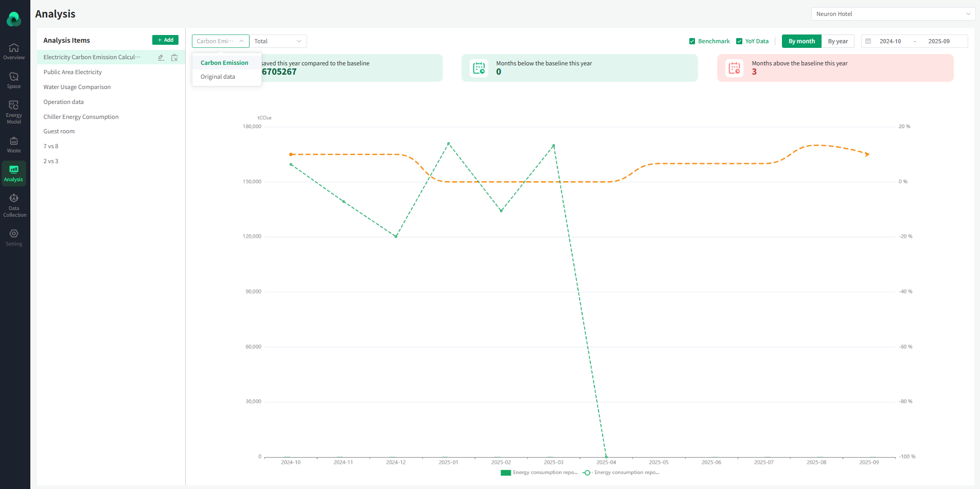Viewport: 980px width, 489px height.
Task: Select the By month button
Action: 801,41
